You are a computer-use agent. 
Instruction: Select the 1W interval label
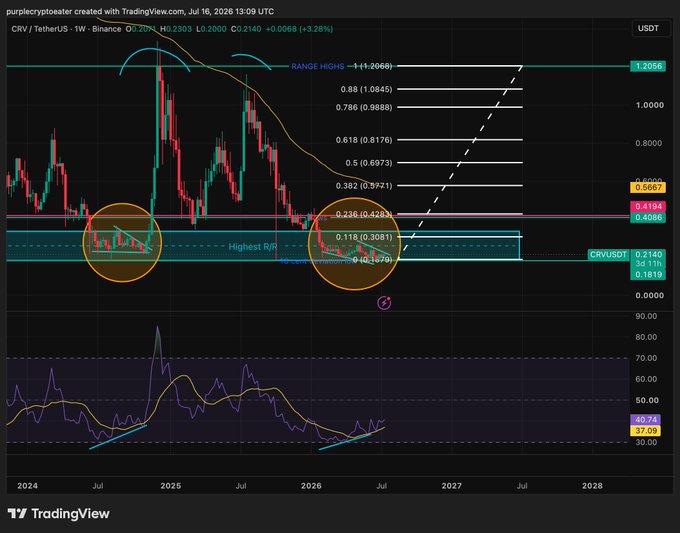(80, 29)
